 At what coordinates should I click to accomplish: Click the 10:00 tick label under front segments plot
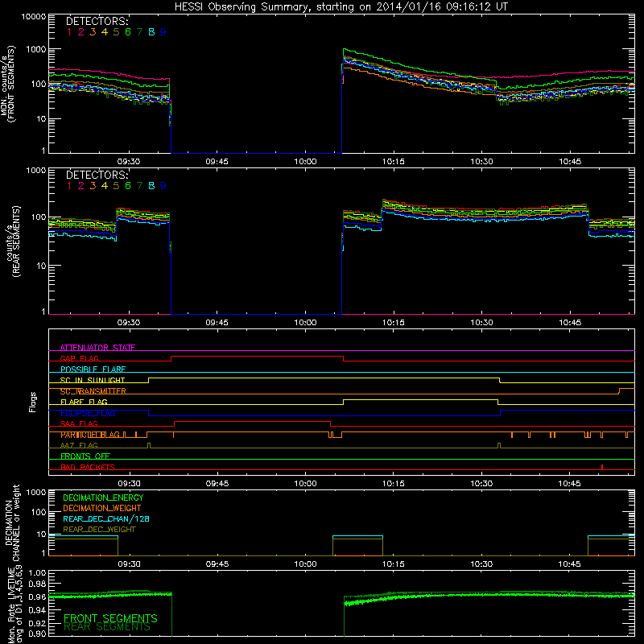[x=305, y=162]
